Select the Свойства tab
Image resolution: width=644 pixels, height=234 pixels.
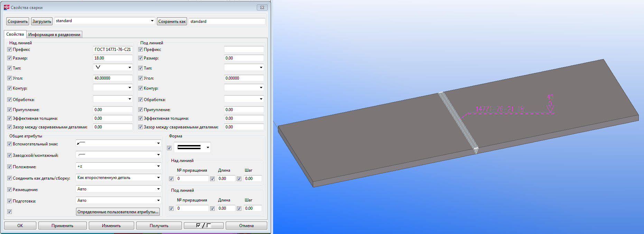point(15,34)
